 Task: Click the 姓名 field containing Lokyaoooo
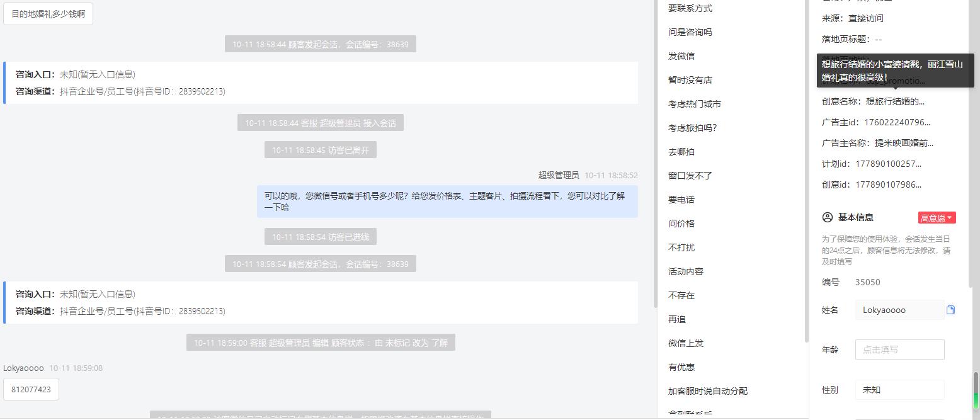[x=899, y=310]
